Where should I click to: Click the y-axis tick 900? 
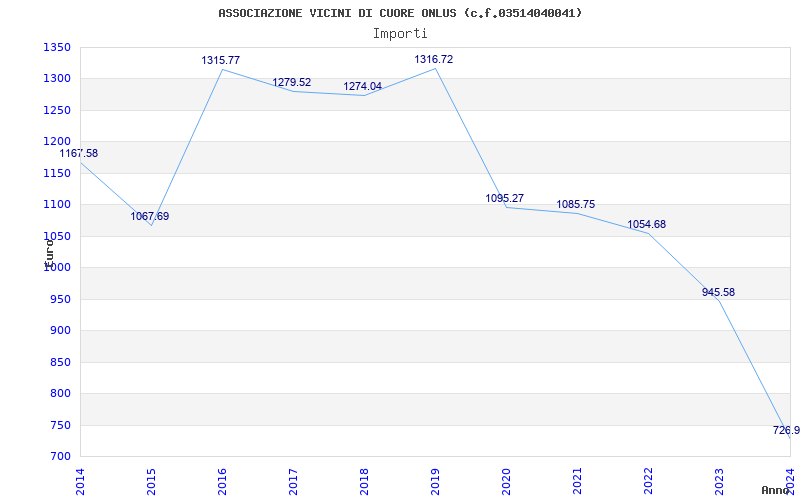(x=60, y=331)
